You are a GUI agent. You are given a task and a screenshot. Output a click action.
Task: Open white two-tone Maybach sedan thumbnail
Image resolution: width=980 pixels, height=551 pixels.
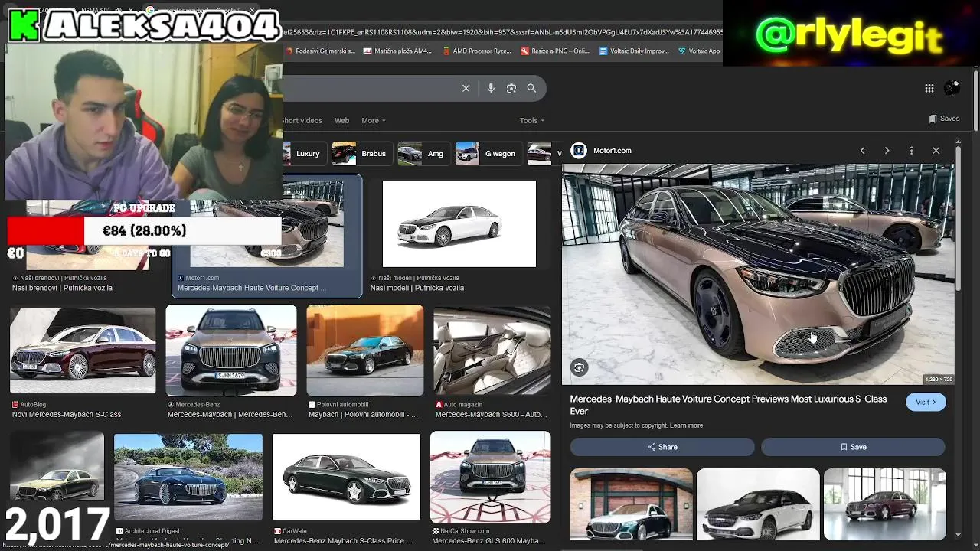pyautogui.click(x=459, y=224)
